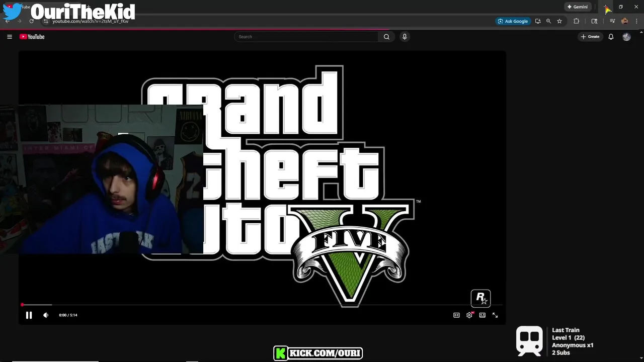Open the YouTube account avatar menu

(626, 37)
